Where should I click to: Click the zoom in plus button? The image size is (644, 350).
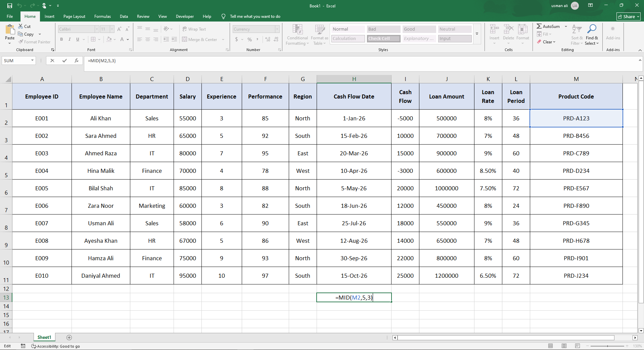pos(627,346)
